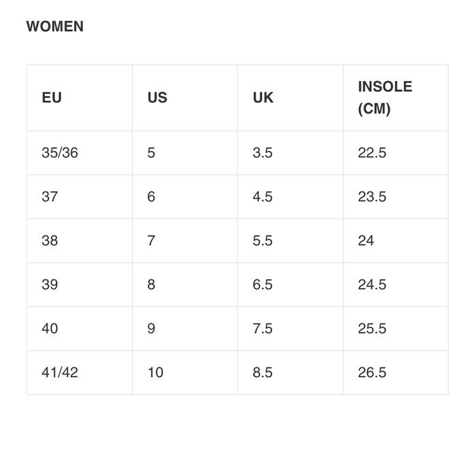Click US size 10 cell
Screen dimensions: 476x473
pyautogui.click(x=155, y=372)
